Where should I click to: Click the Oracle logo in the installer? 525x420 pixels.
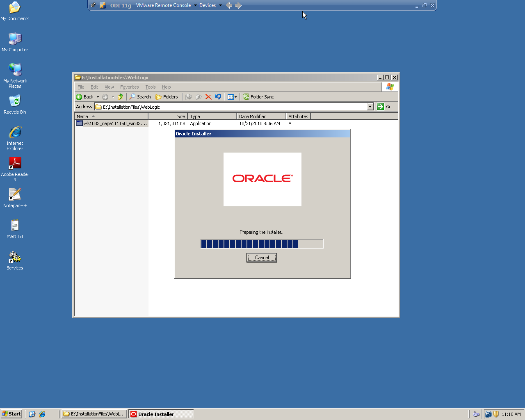[x=262, y=179]
